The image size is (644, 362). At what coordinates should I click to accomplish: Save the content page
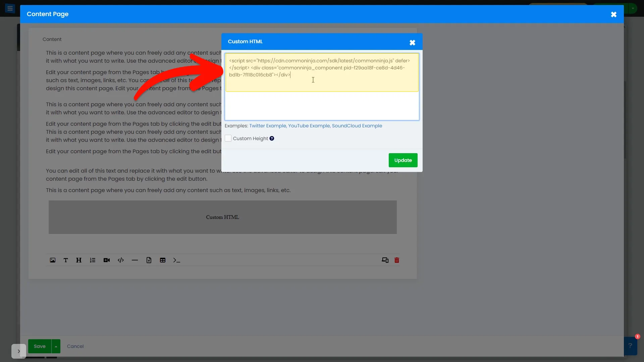tap(40, 346)
